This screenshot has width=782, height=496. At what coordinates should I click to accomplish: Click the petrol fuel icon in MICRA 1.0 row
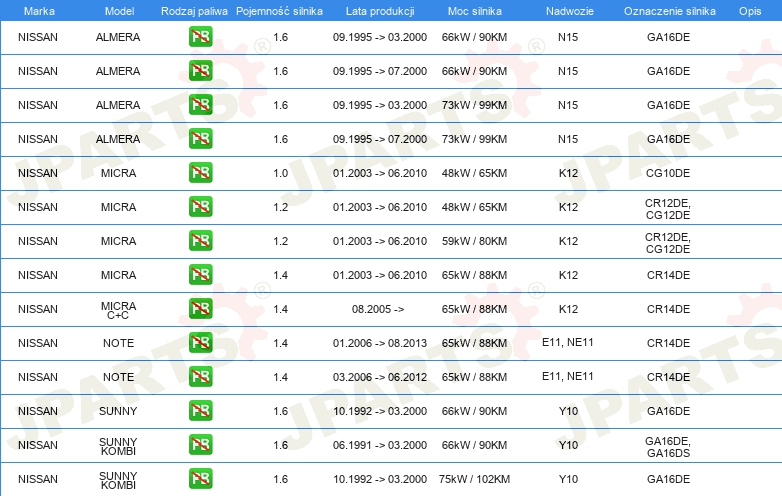tap(200, 173)
